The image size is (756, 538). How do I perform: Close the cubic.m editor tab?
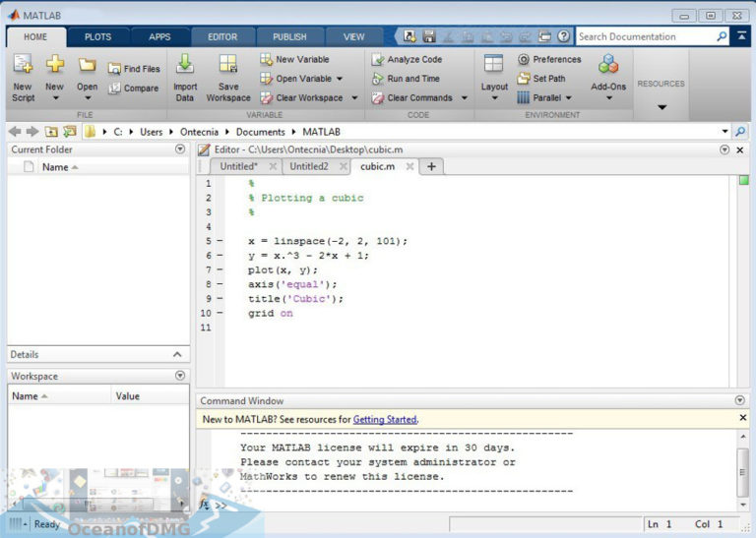click(409, 166)
